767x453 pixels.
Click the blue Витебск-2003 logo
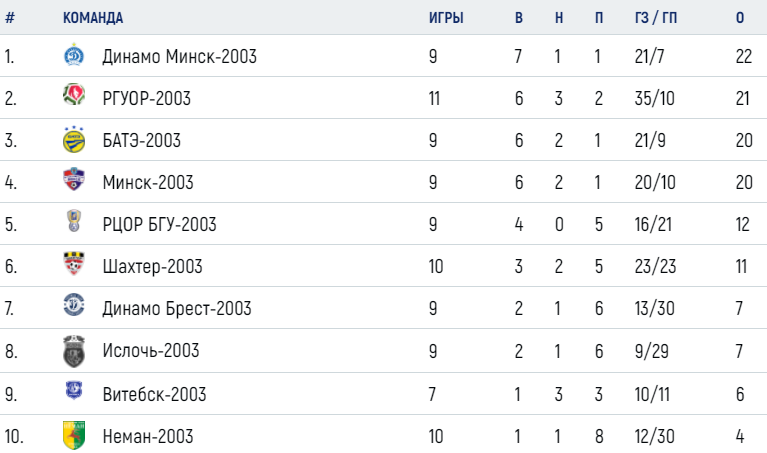(74, 391)
